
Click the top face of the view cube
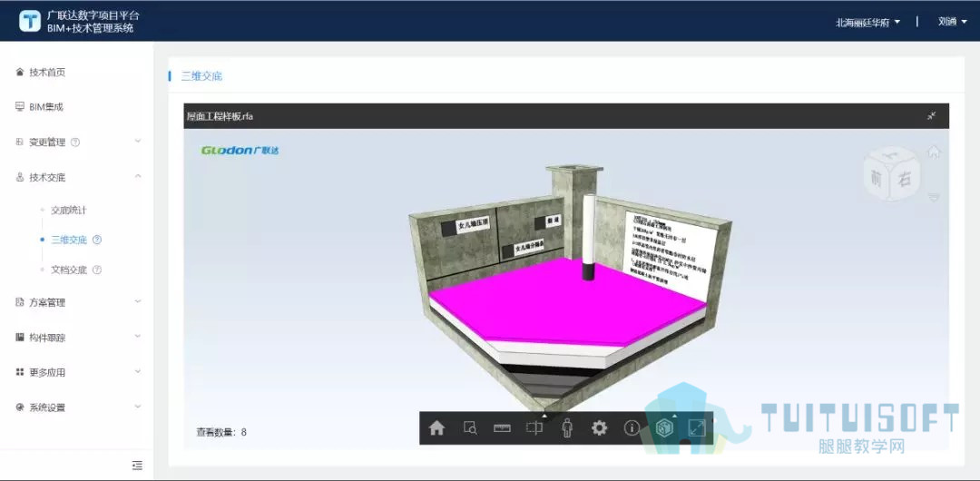click(x=893, y=154)
